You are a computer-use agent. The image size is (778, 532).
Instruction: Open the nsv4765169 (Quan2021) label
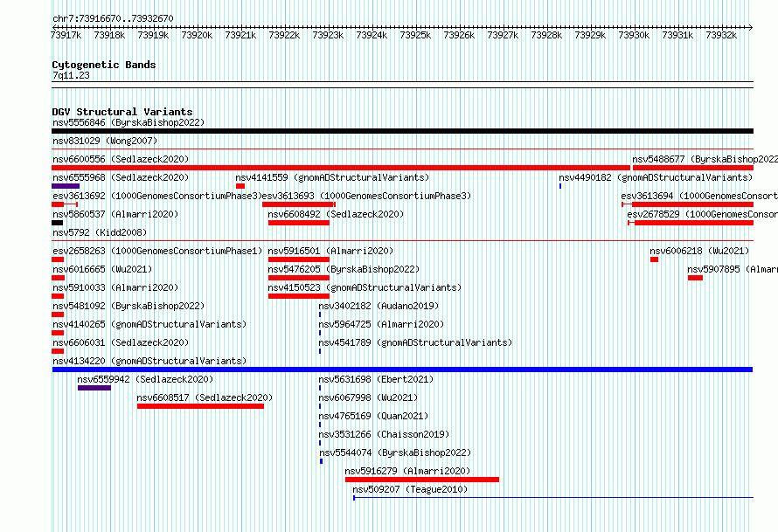click(x=373, y=416)
